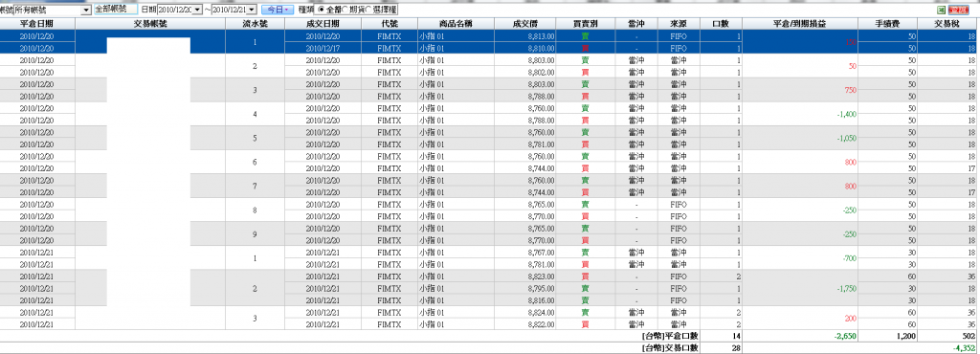Select the cell with price 8,822.00
Image resolution: width=980 pixels, height=354 pixels.
click(x=525, y=324)
